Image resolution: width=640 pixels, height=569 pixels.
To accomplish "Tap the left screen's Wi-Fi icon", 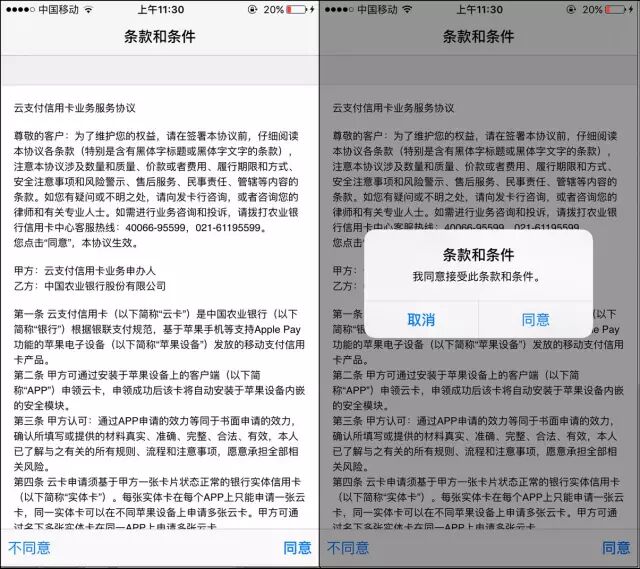I will [88, 9].
